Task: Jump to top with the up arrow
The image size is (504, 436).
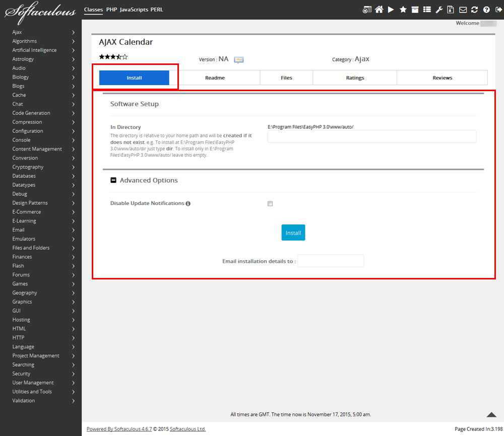Action: click(491, 415)
